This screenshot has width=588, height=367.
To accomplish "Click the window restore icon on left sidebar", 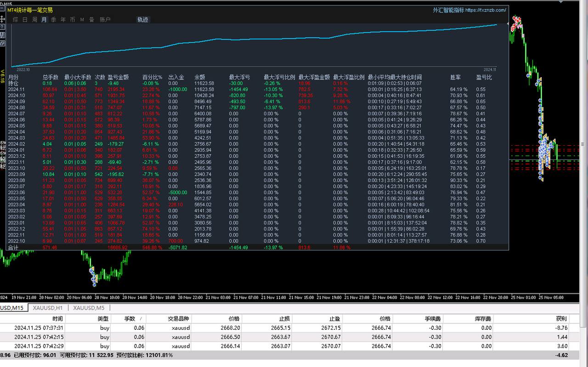I will coord(2,43).
